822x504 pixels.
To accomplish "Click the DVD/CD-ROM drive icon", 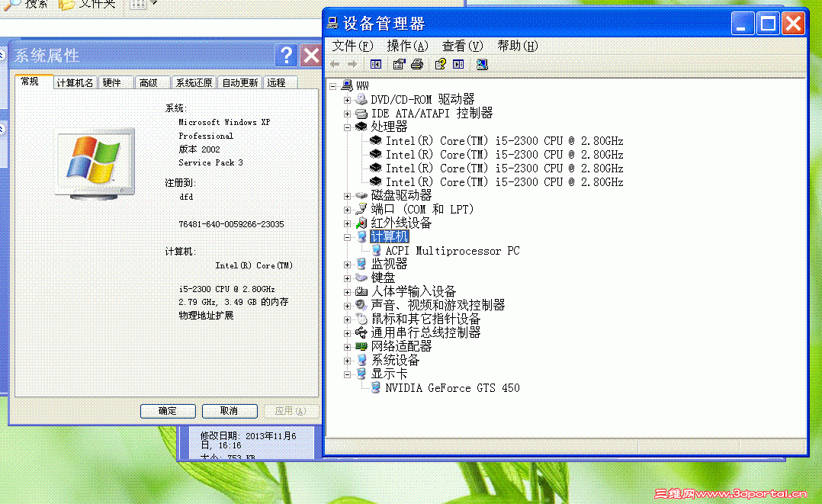I will [x=361, y=99].
